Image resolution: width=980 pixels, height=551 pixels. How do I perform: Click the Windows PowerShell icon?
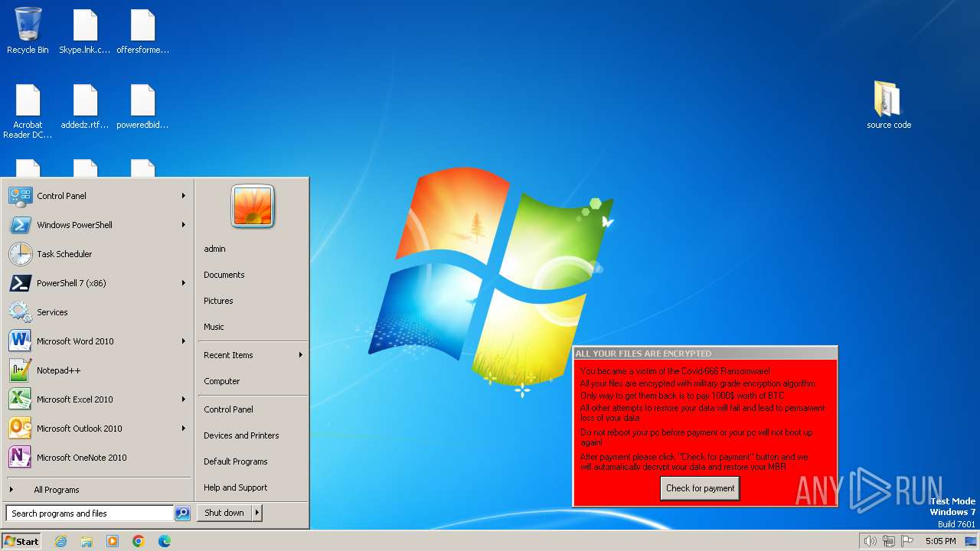(x=20, y=225)
